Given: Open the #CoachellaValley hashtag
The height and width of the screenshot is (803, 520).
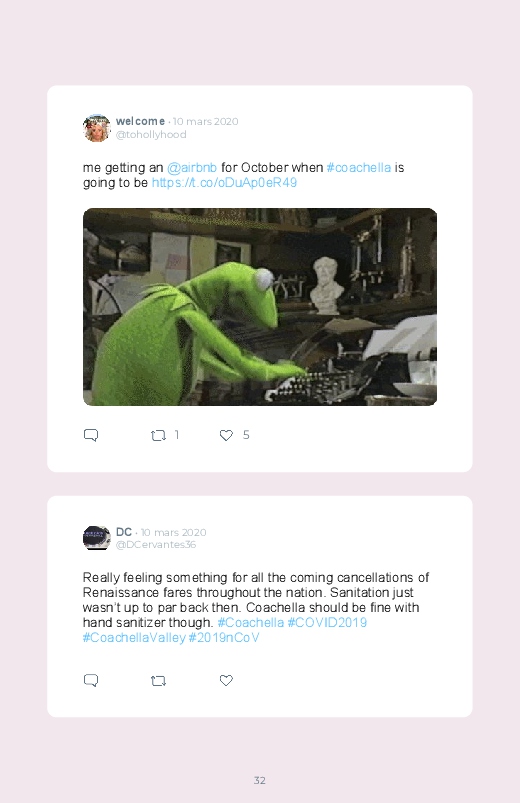Looking at the screenshot, I should tap(134, 638).
